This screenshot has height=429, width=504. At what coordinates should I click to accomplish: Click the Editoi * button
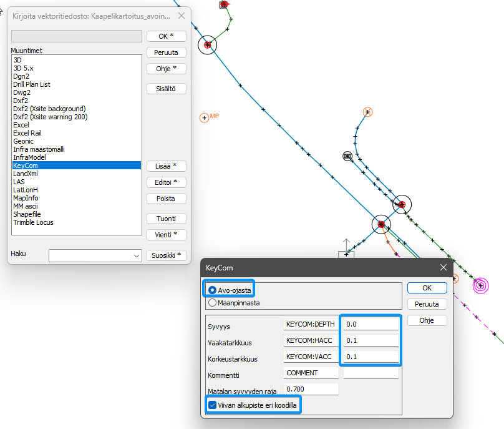[167, 182]
